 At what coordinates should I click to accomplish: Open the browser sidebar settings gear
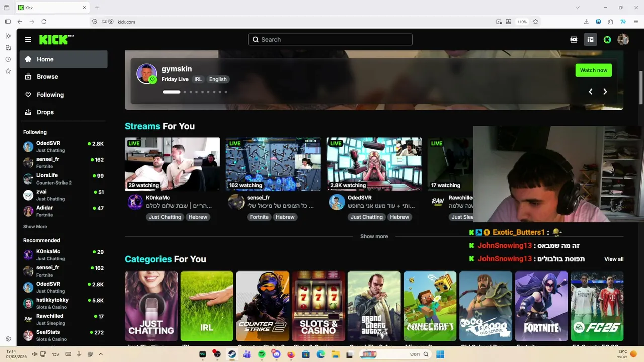8,339
